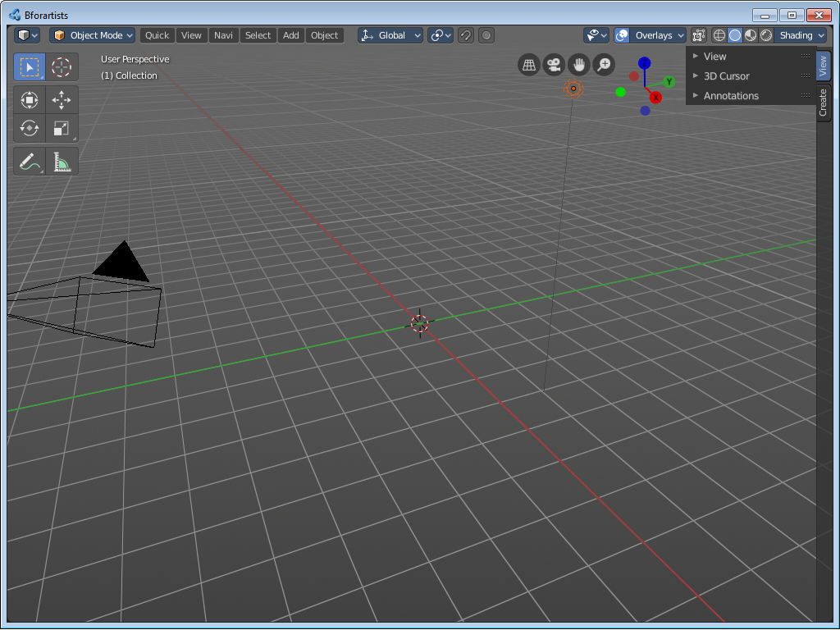Open the Quick menu

click(157, 35)
